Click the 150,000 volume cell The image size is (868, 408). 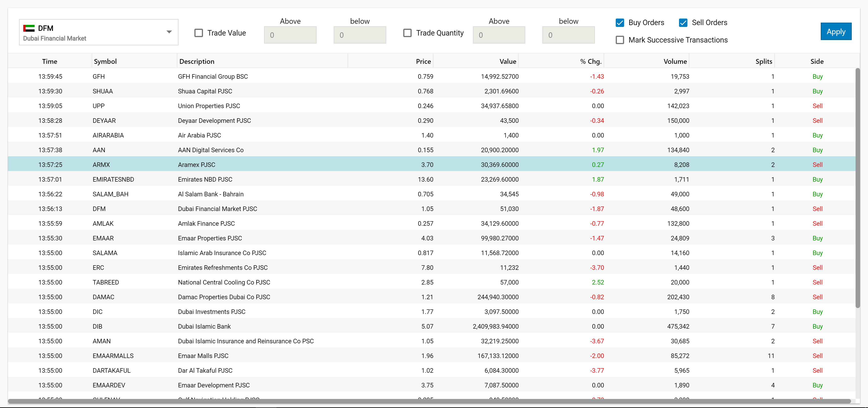click(x=678, y=121)
